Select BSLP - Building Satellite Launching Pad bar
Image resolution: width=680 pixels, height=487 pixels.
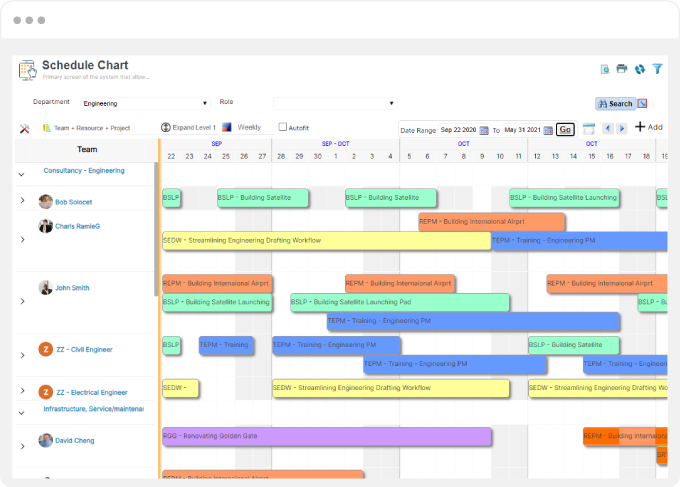point(400,302)
